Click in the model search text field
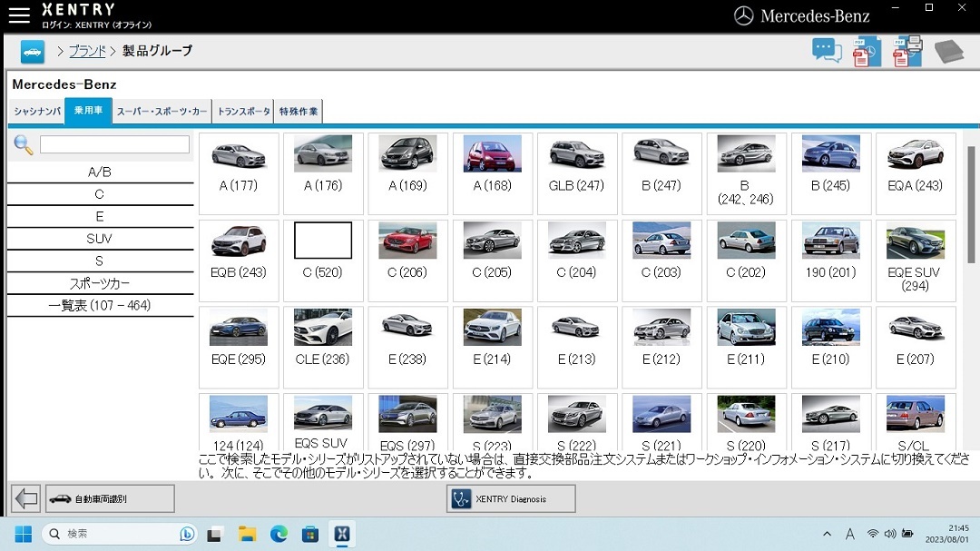This screenshot has height=551, width=980. [x=114, y=145]
